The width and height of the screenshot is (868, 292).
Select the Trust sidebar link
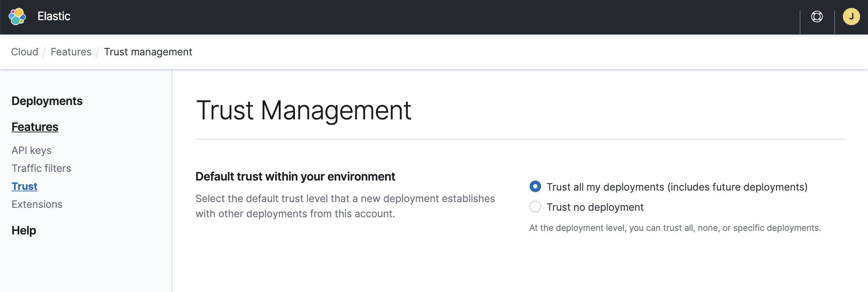click(x=24, y=186)
